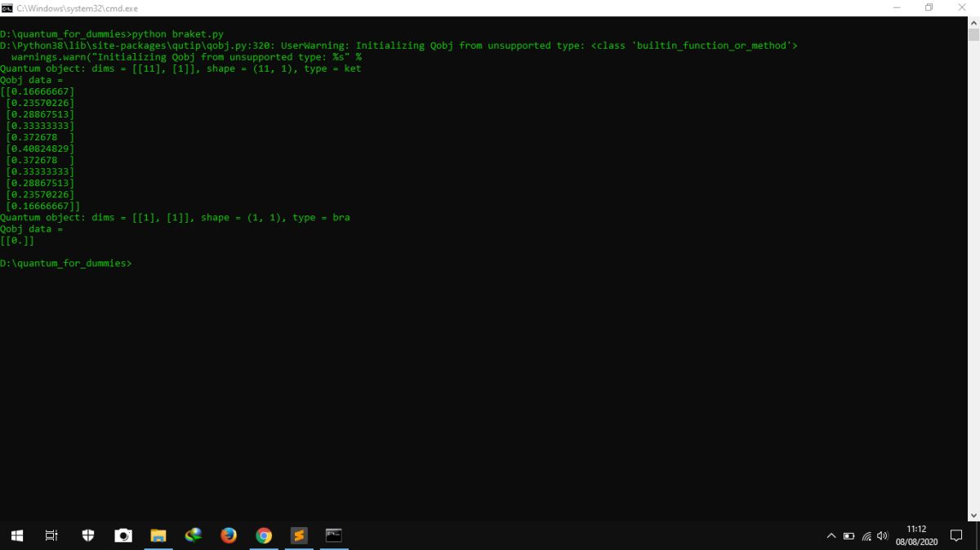This screenshot has height=550, width=980.
Task: Open File Explorer from the taskbar
Action: click(158, 535)
